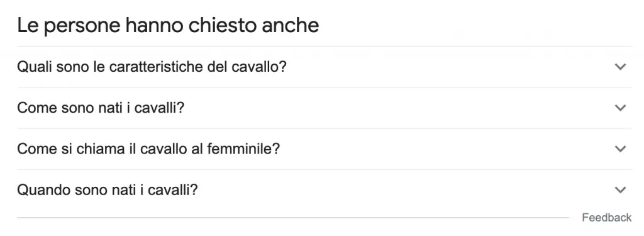Click the first down arrow in the list
The image size is (644, 236).
pos(620,67)
